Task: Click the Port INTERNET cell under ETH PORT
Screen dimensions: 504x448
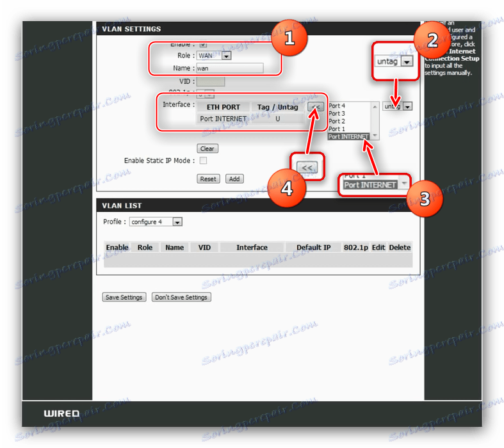Action: point(223,118)
